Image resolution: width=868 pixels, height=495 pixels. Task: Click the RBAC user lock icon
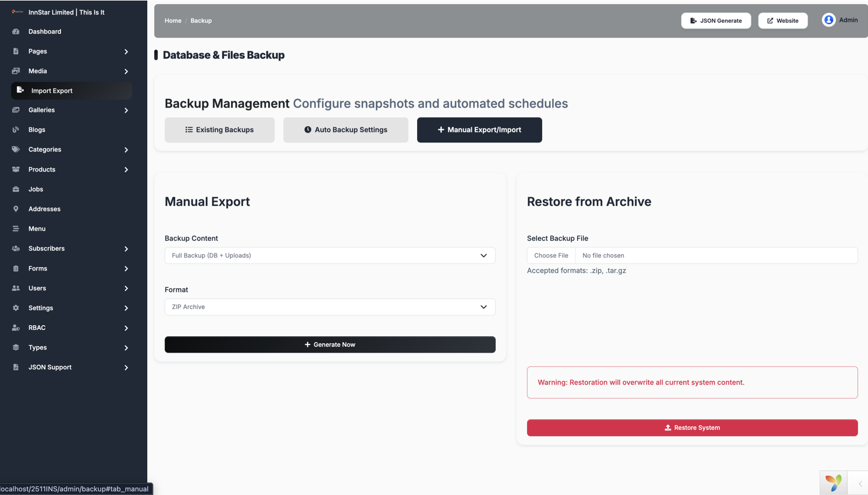pyautogui.click(x=16, y=327)
